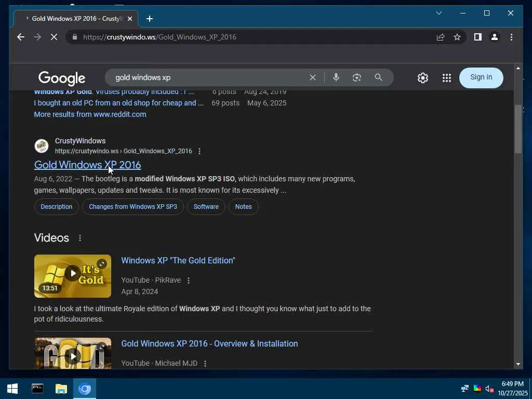The image size is (532, 399).
Task: Click the Google logo
Action: click(x=62, y=78)
